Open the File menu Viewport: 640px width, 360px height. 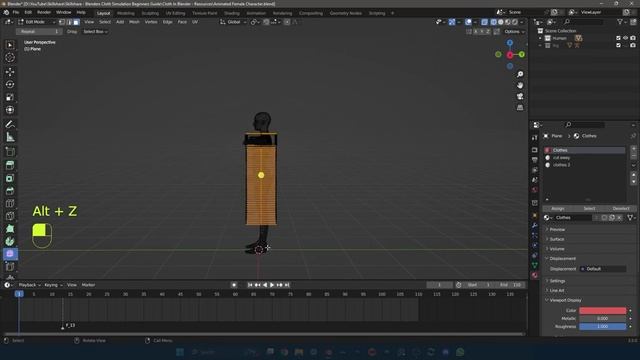tap(16, 13)
